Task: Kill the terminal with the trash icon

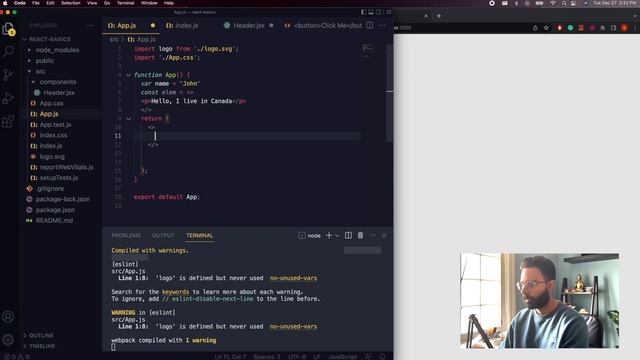Action: [x=360, y=236]
